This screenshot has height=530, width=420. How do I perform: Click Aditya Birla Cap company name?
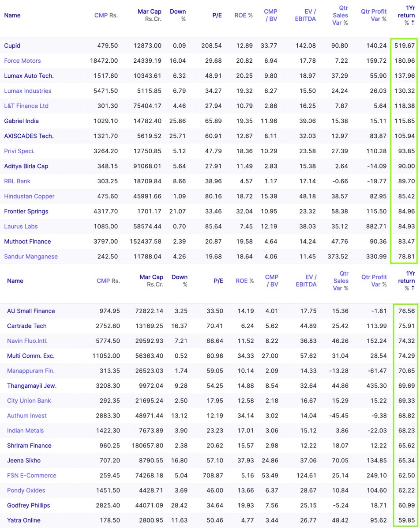[26, 166]
